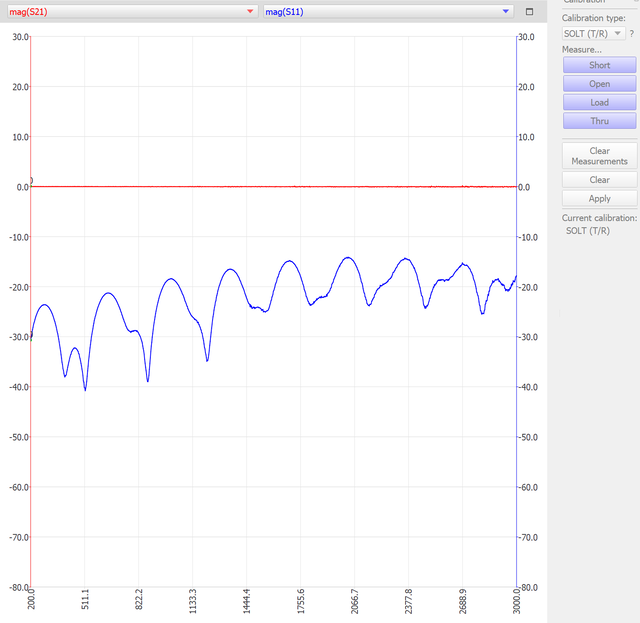
Task: Click the 1444.4 frequency axis label
Action: [x=247, y=601]
